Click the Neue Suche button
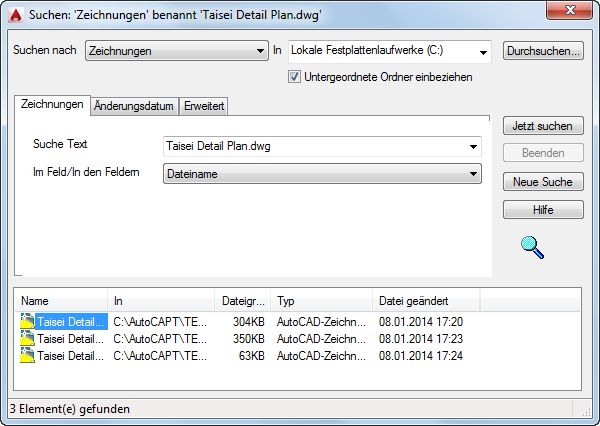Screen dimensions: 600x426 [x=543, y=182]
